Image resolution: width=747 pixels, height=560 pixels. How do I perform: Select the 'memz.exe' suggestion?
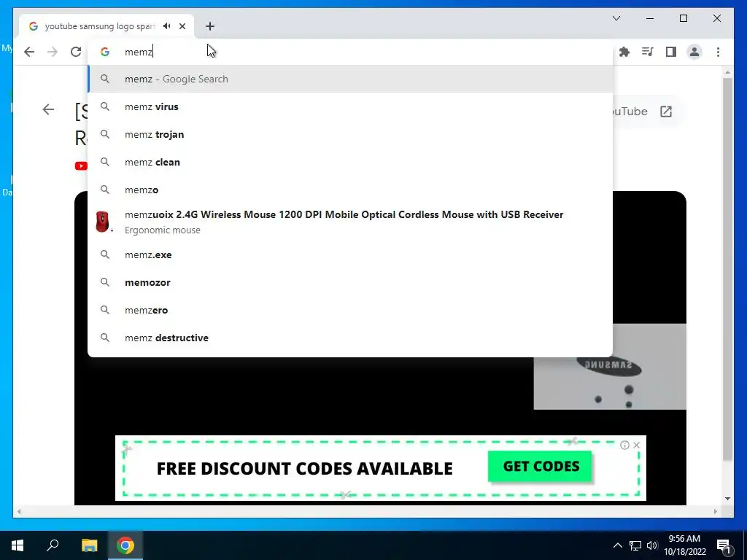(x=350, y=254)
